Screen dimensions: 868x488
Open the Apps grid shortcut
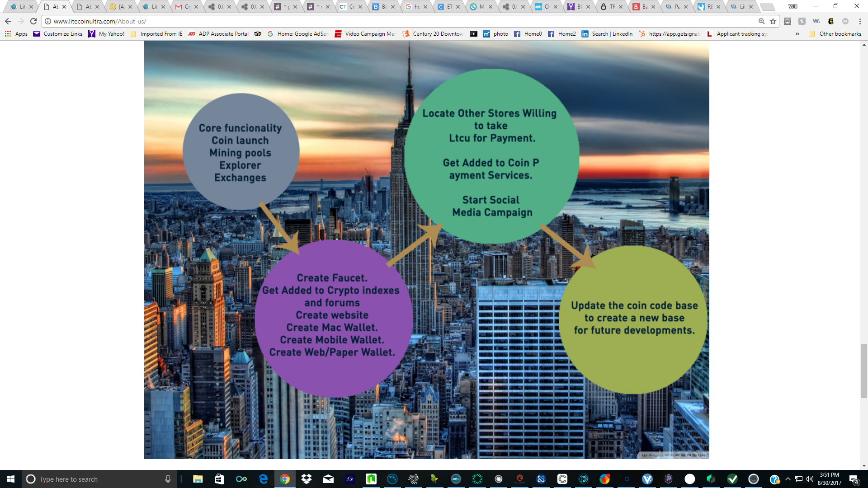click(x=16, y=34)
